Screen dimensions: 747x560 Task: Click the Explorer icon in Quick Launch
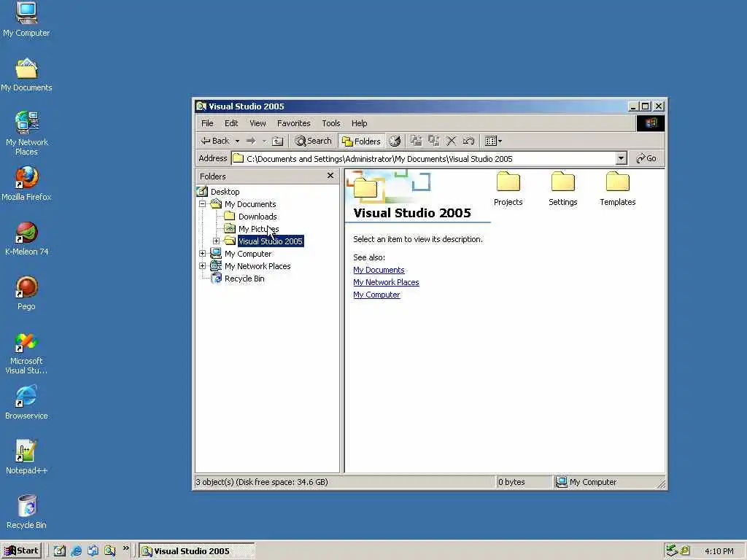[x=109, y=551]
